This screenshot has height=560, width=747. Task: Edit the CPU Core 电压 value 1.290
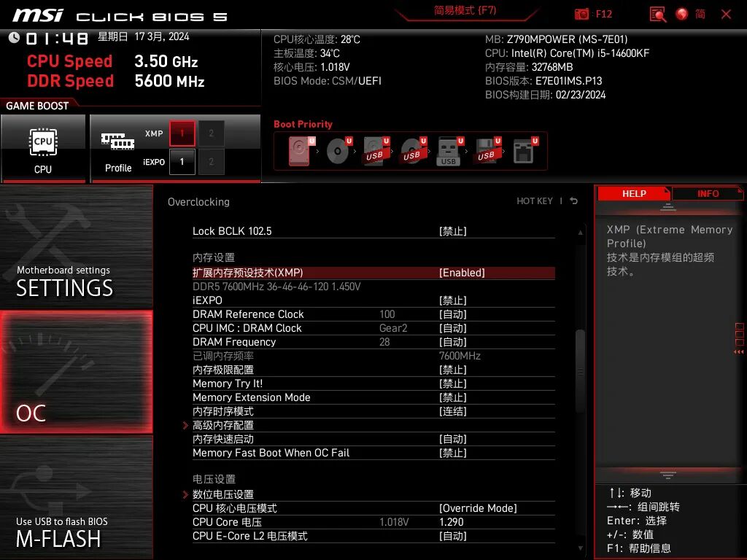click(451, 522)
